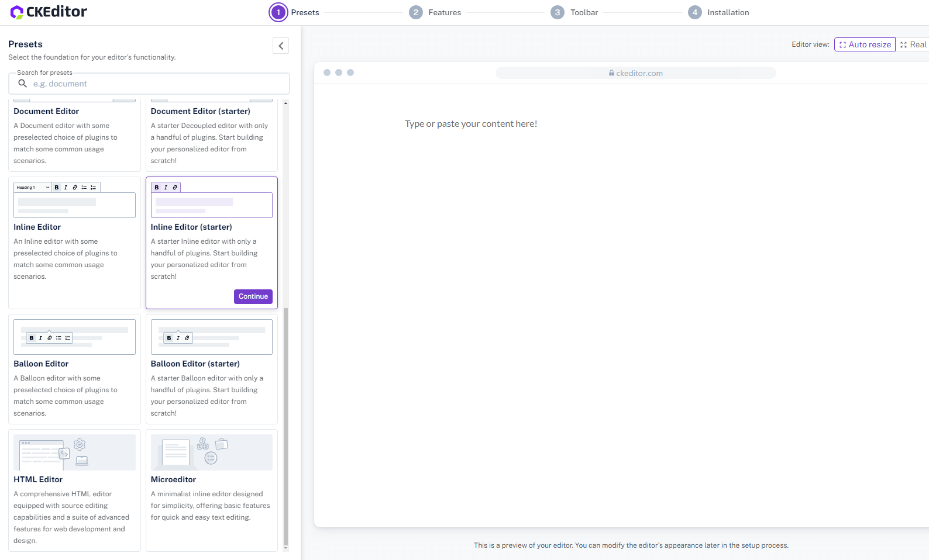Choose the Inline Editor preset
929x560 pixels.
click(x=74, y=243)
